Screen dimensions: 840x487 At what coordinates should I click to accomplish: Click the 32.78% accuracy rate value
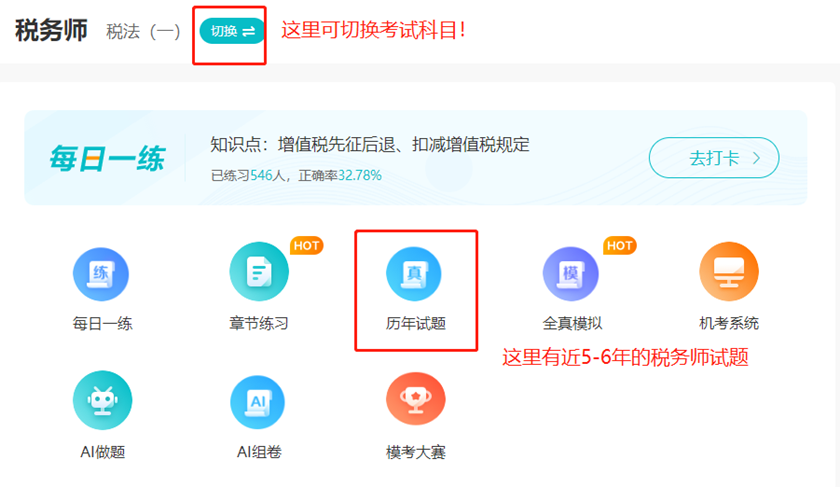(x=359, y=176)
